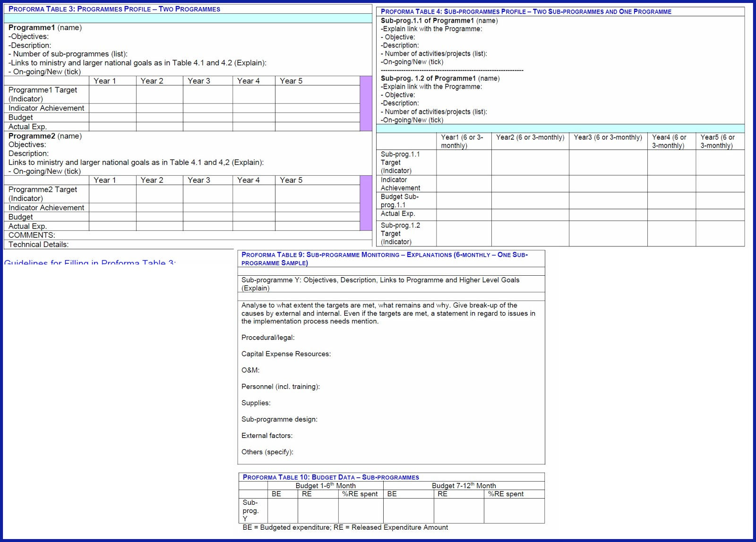Screen dimensions: 756x542
Task: Click 'Sub-prog. 1.2 of Programme1 (name)' line
Action: pyautogui.click(x=440, y=78)
